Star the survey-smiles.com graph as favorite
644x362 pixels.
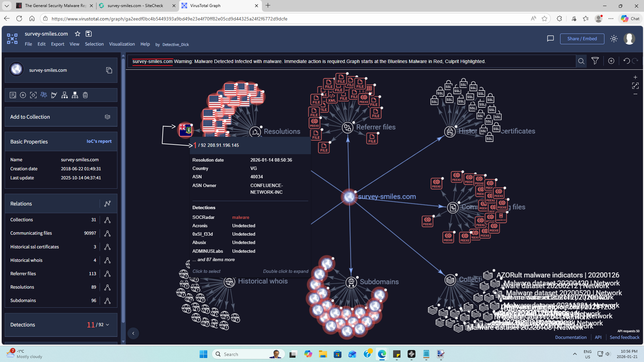77,34
